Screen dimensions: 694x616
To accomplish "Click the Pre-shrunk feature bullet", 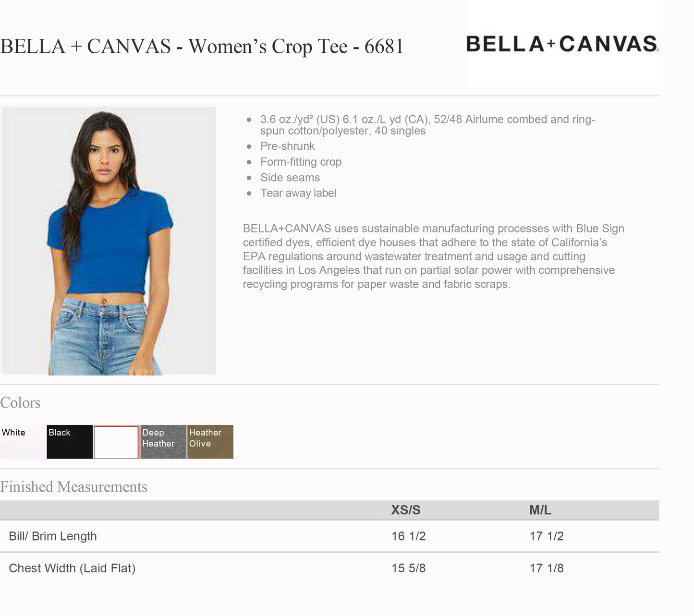I will pos(287,146).
